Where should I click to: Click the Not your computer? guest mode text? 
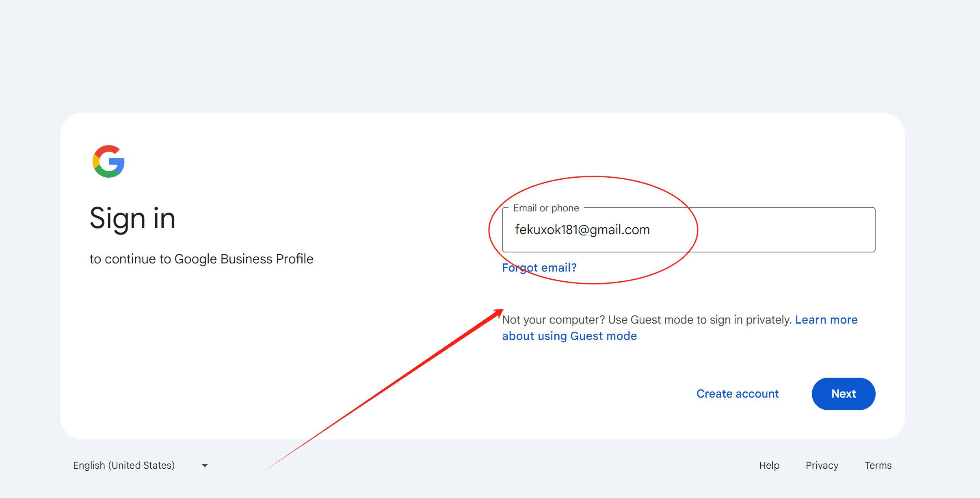[647, 320]
